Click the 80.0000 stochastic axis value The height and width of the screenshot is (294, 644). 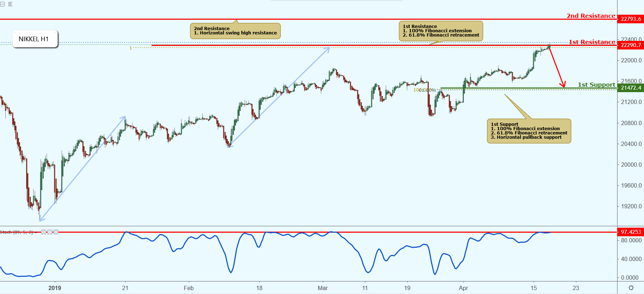[631, 240]
